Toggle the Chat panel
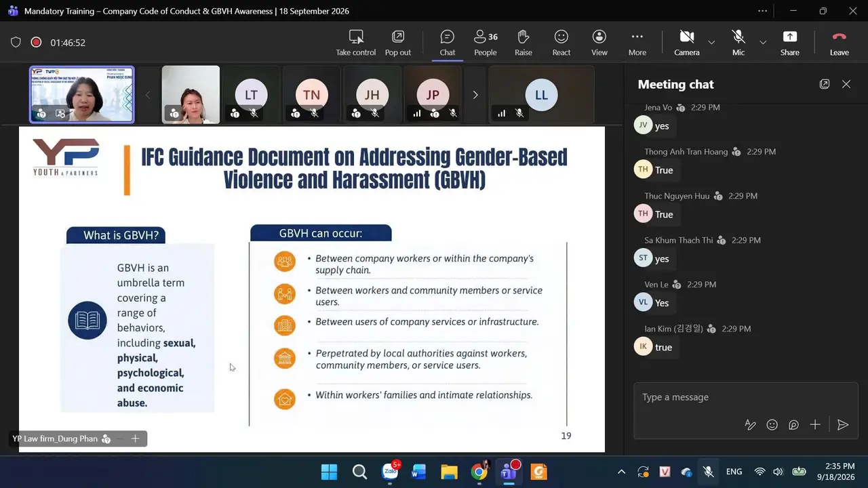This screenshot has height=488, width=868. pos(447,42)
